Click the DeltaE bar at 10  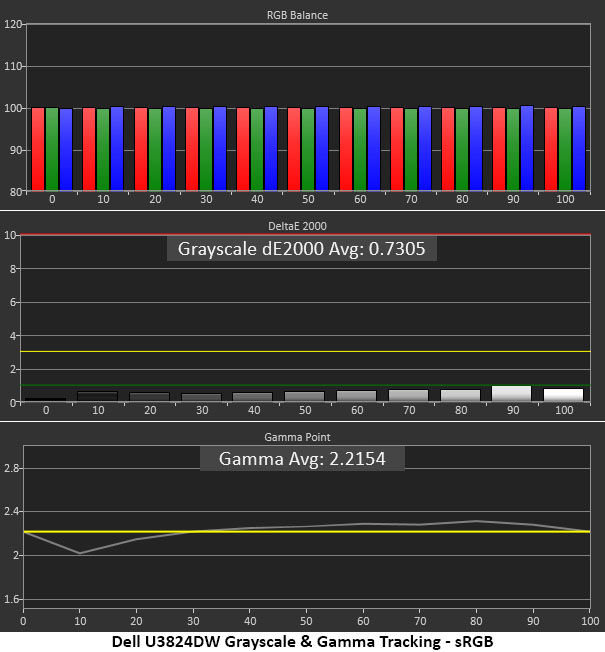pyautogui.click(x=98, y=396)
